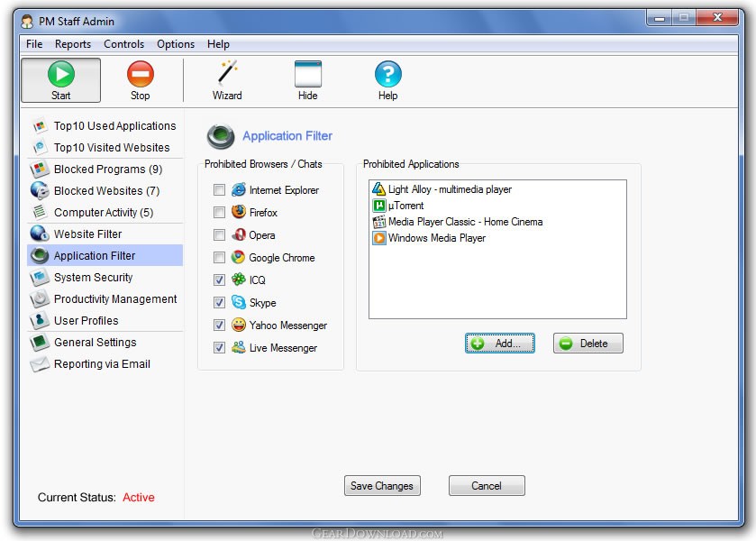Click the red Stop icon
Viewport: 756px width, 541px height.
(141, 74)
